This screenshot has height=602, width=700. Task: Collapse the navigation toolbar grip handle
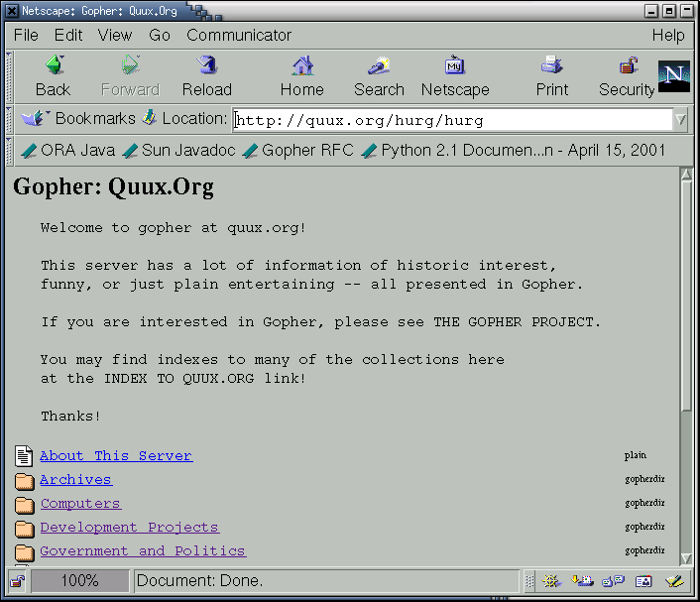[x=10, y=76]
